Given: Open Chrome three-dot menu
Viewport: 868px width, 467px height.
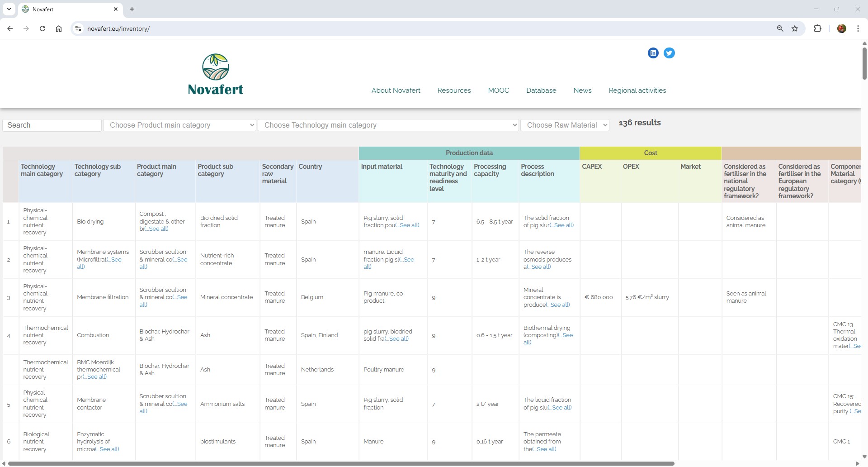Looking at the screenshot, I should [x=858, y=29].
